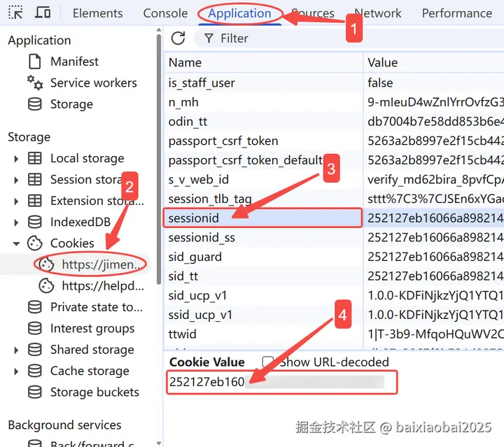Expand the Session storage tree
Screen dimensions: 504x447
coord(16,180)
